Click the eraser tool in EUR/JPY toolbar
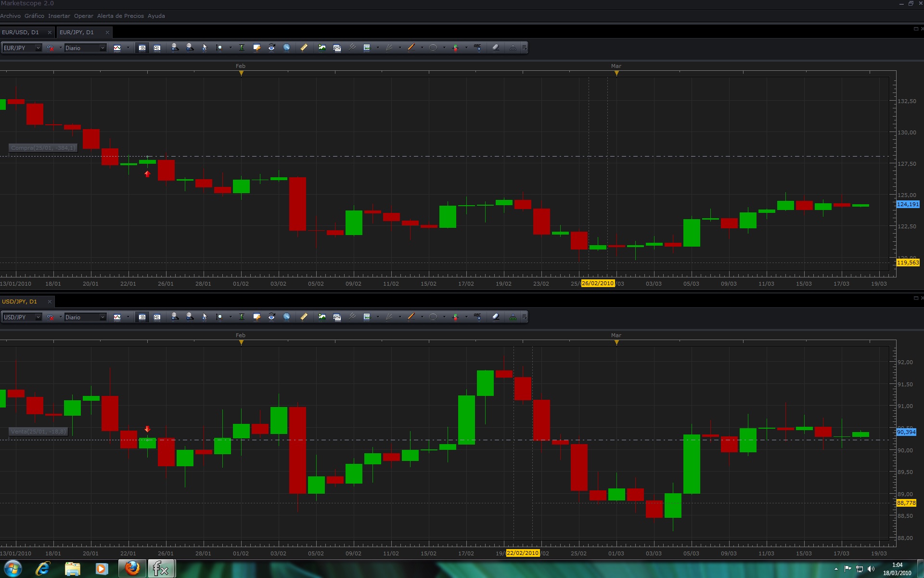Image resolution: width=924 pixels, height=578 pixels. (x=496, y=47)
